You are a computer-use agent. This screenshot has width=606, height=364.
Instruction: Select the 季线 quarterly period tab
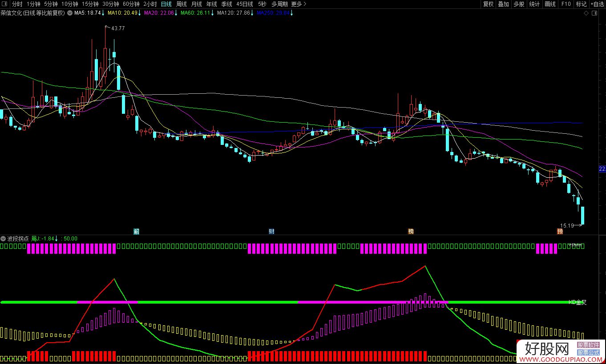coord(226,4)
